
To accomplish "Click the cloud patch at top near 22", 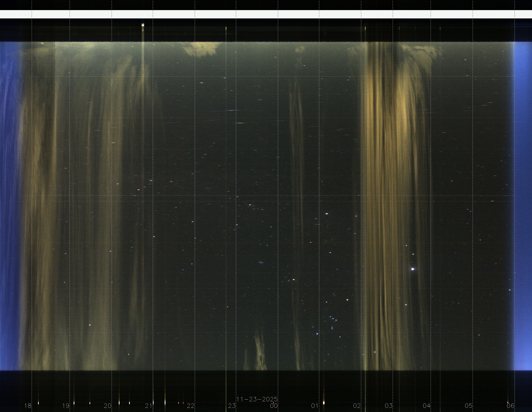I will click(201, 49).
